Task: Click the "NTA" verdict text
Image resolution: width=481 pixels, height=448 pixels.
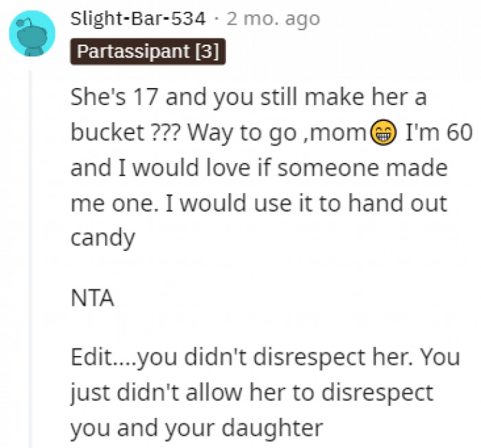Action: [91, 299]
